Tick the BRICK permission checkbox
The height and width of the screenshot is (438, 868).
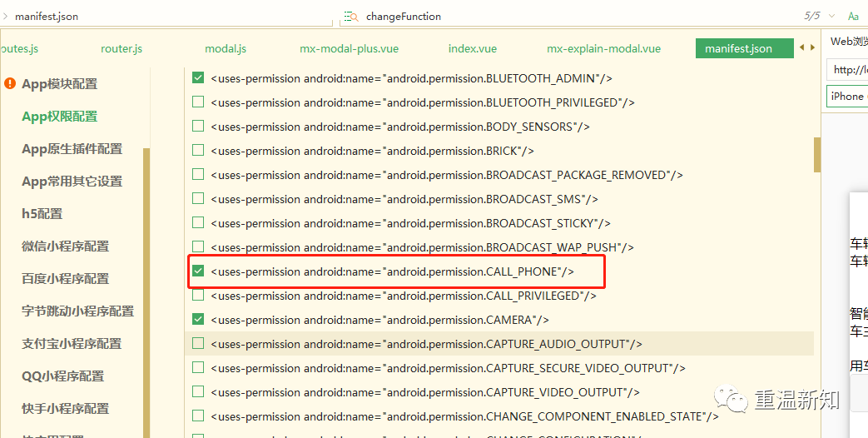(197, 150)
